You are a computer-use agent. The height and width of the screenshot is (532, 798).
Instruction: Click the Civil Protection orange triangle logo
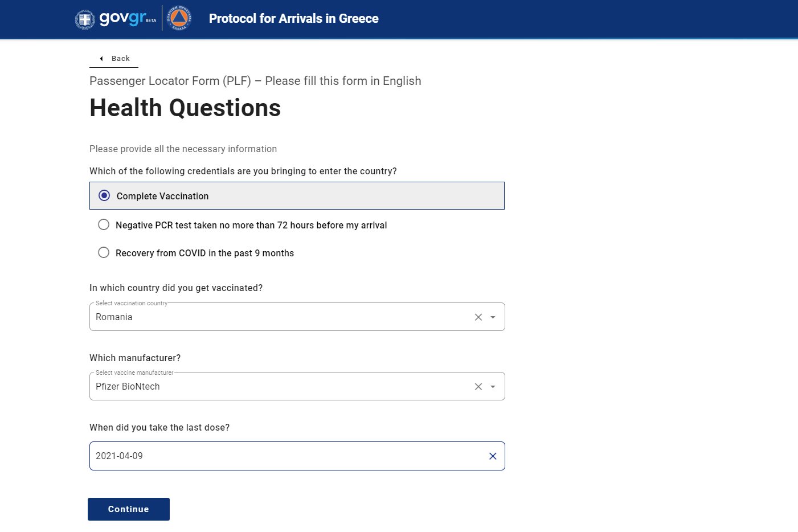click(x=179, y=18)
